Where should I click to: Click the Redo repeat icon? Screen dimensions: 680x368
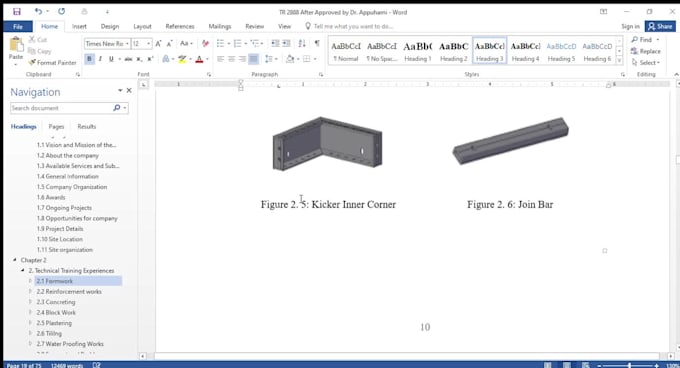coord(62,12)
